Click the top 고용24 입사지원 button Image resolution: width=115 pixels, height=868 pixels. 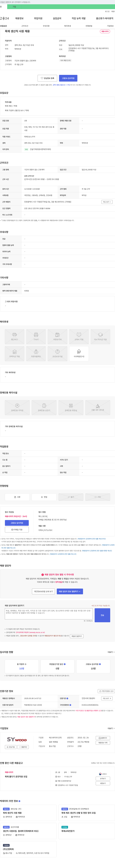point(68,78)
